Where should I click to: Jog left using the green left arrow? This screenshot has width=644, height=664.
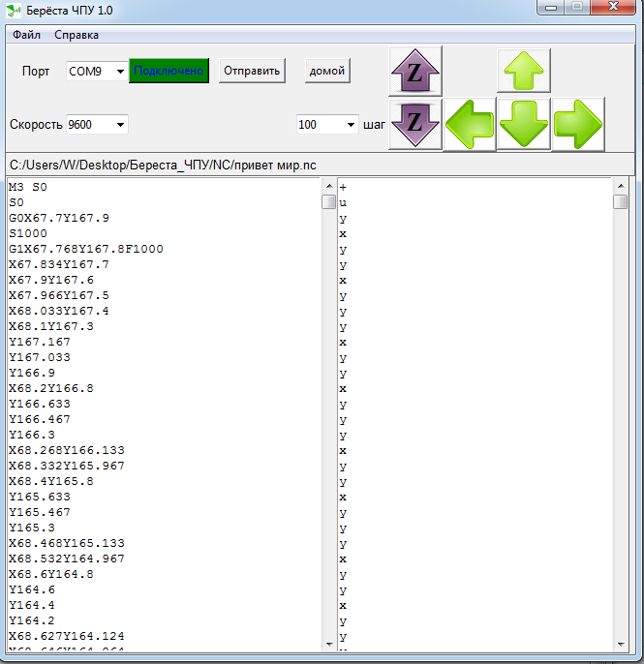point(470,124)
